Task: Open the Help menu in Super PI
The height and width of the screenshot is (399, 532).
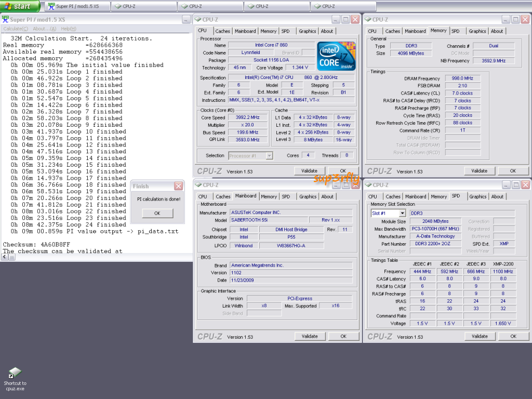Action: coord(68,29)
